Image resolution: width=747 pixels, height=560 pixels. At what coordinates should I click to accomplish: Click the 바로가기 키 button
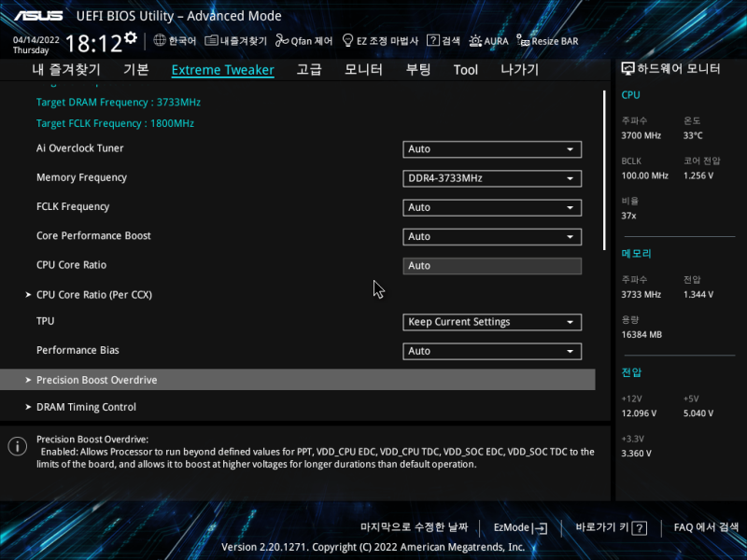coord(611,527)
